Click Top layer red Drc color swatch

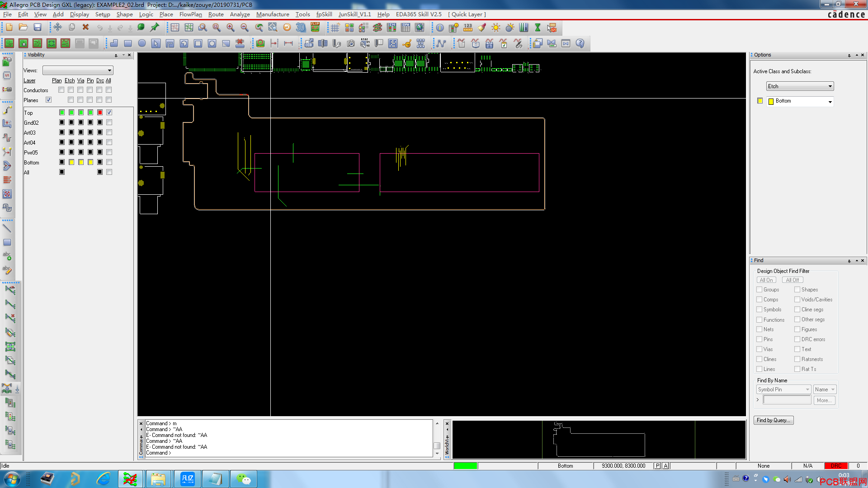pos(100,113)
